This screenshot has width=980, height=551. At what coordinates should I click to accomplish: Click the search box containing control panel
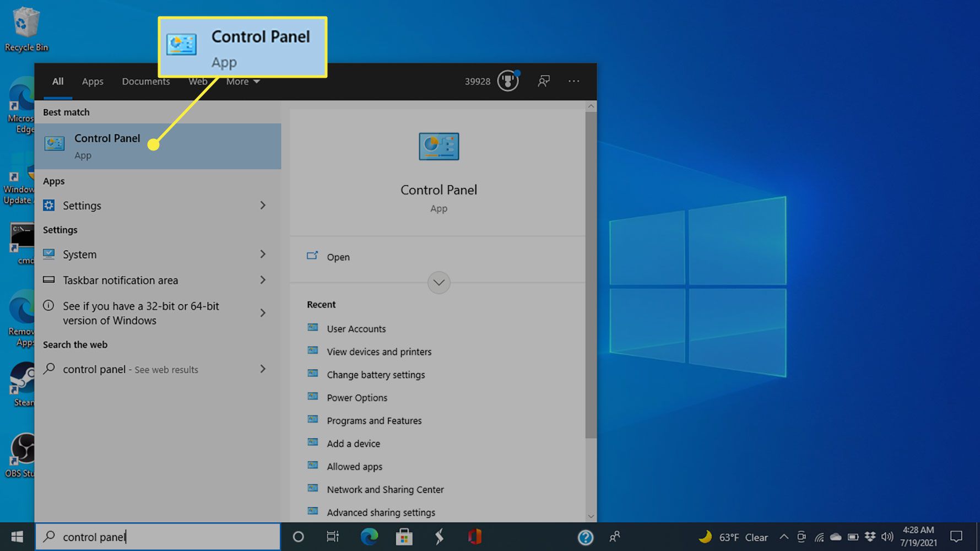pyautogui.click(x=158, y=537)
